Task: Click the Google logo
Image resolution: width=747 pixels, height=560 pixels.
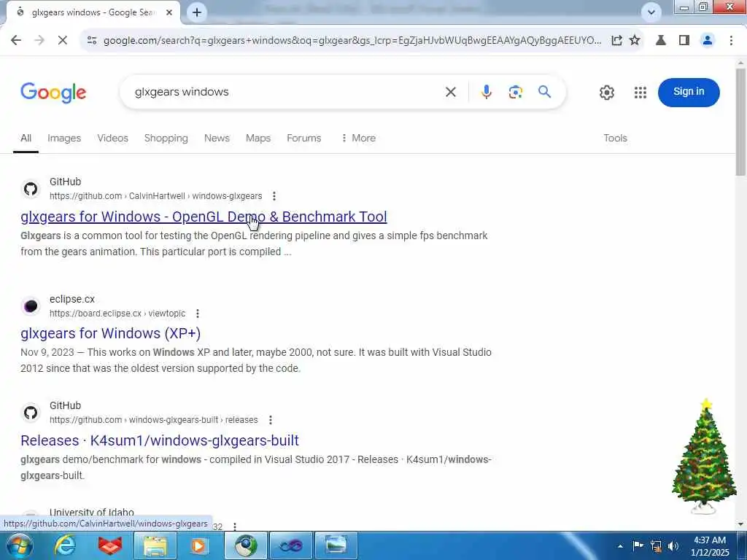Action: coord(53,93)
